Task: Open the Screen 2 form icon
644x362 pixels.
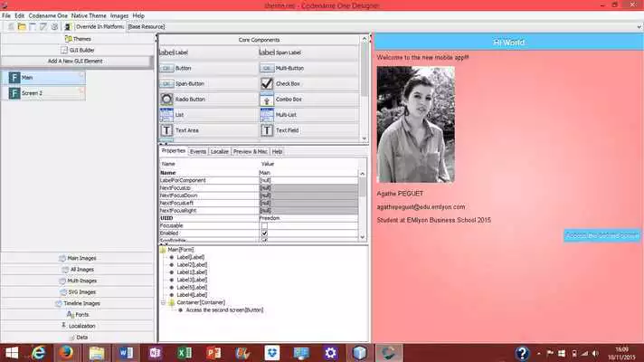Action: pyautogui.click(x=14, y=93)
